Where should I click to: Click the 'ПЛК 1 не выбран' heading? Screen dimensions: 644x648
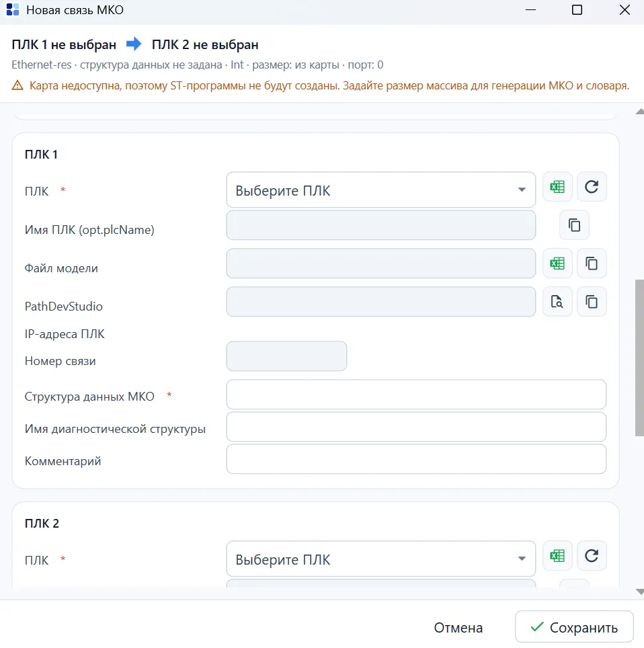tap(64, 44)
